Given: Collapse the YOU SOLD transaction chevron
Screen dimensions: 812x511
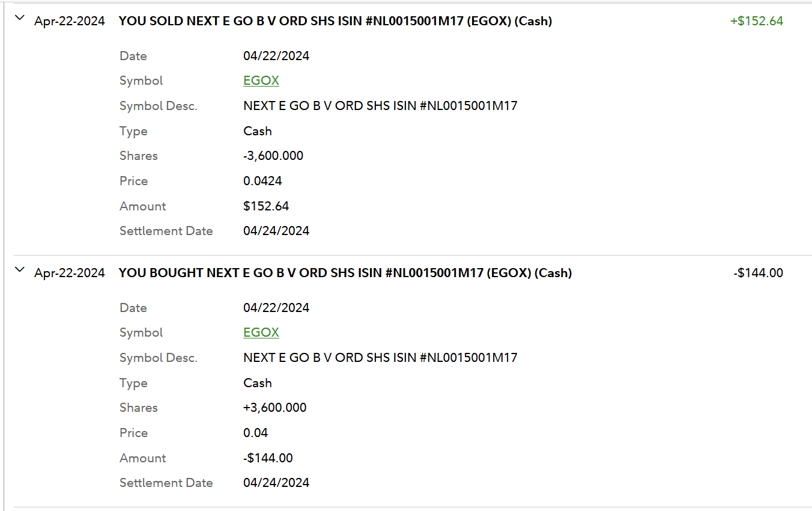Looking at the screenshot, I should click(20, 18).
